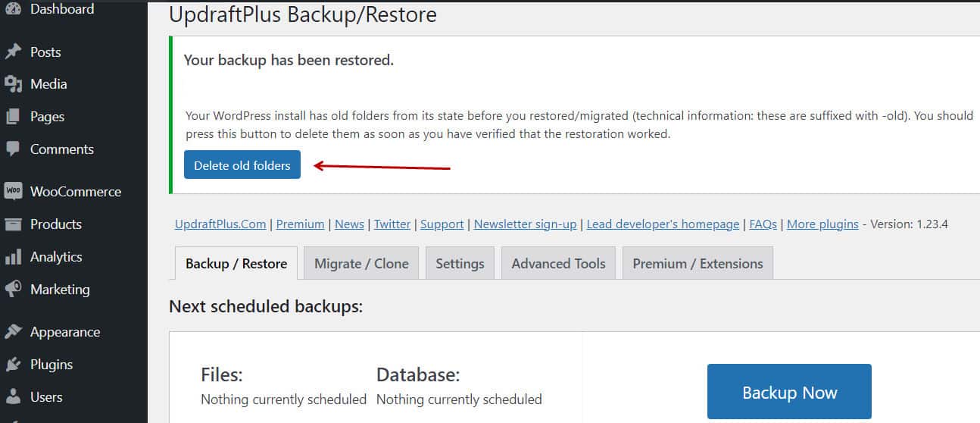Screen dimensions: 980x423
Task: Click the Delete old folders button
Action: pos(242,165)
